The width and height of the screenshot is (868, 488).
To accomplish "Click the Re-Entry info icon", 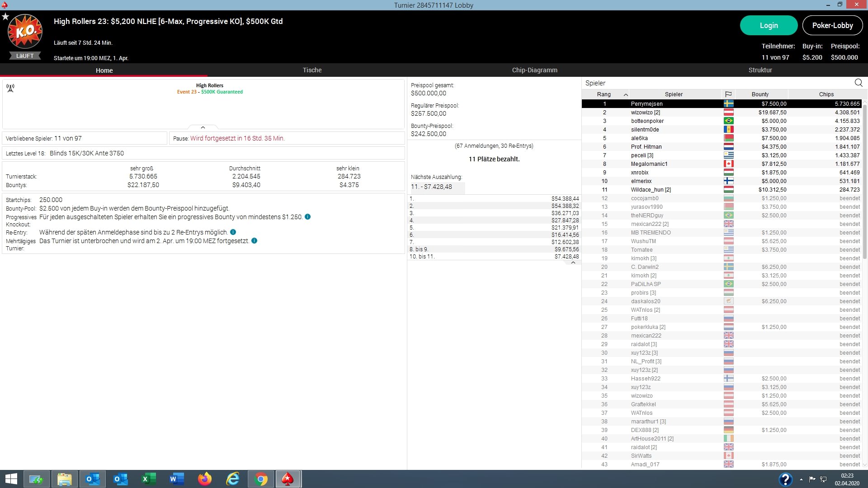I will tap(233, 232).
